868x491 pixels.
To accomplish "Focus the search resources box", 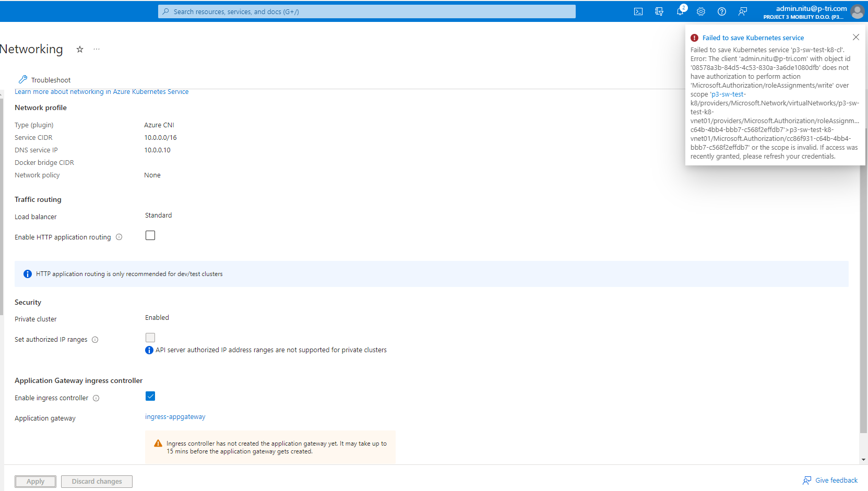I will point(367,11).
